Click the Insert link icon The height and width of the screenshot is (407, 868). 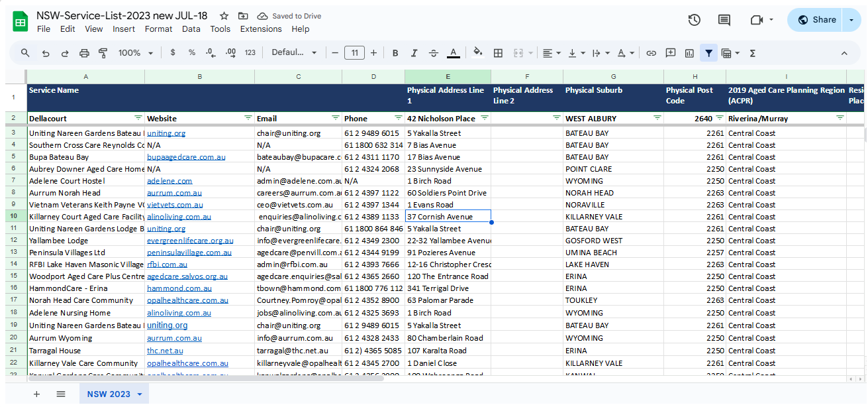tap(651, 53)
